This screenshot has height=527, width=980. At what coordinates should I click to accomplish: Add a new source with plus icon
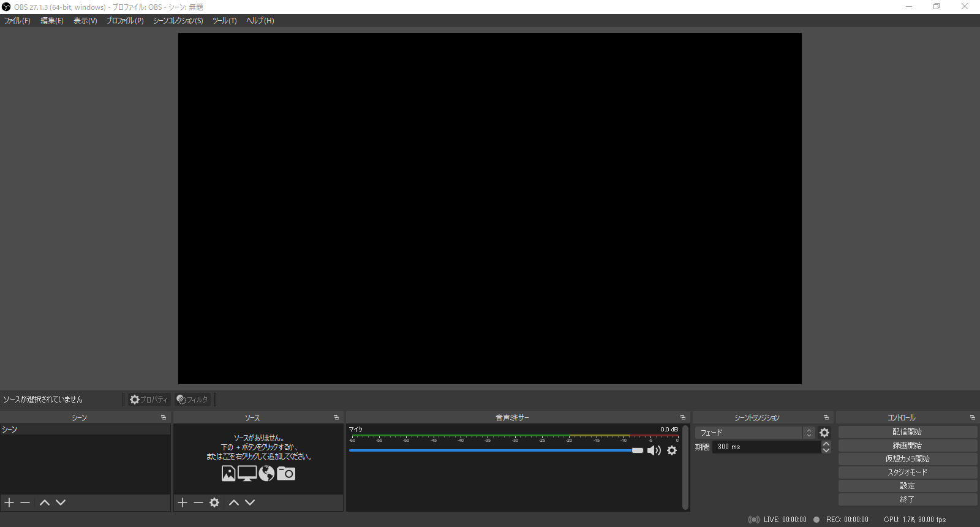(183, 502)
